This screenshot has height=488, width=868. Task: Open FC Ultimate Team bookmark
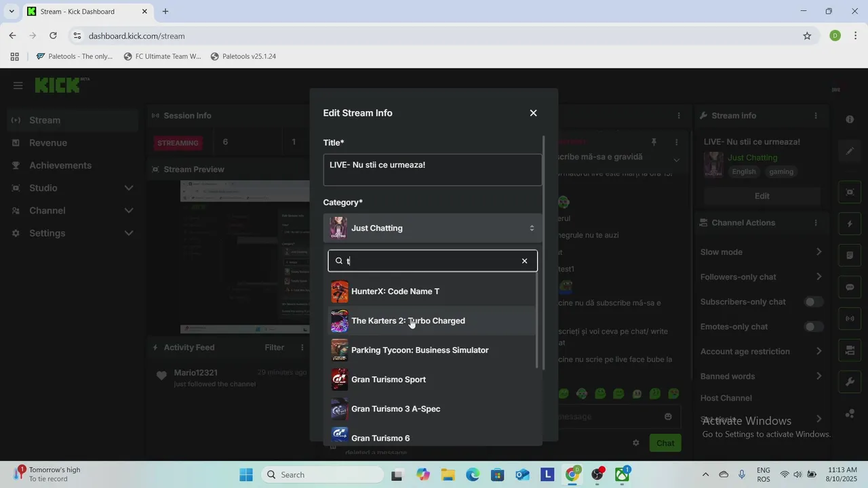click(162, 56)
